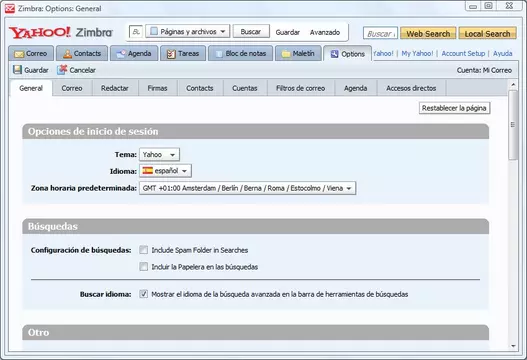527x360 pixels.
Task: Select the General options subtab
Action: click(31, 88)
